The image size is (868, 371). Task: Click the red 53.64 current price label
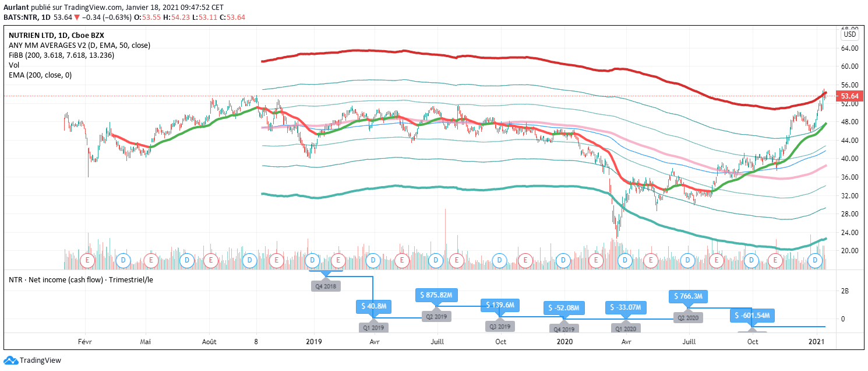pyautogui.click(x=849, y=96)
